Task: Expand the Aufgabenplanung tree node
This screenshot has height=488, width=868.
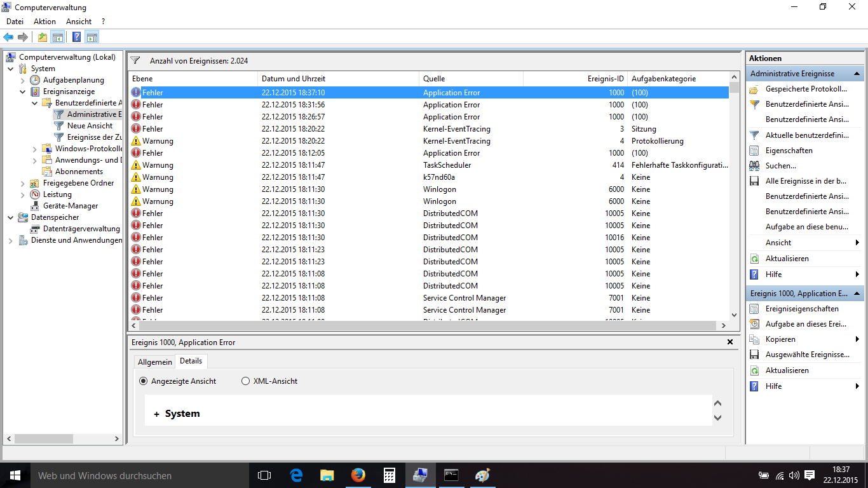Action: pyautogui.click(x=23, y=80)
